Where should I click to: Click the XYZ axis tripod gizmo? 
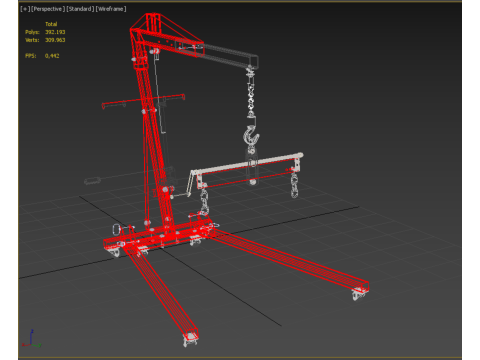pos(31,339)
